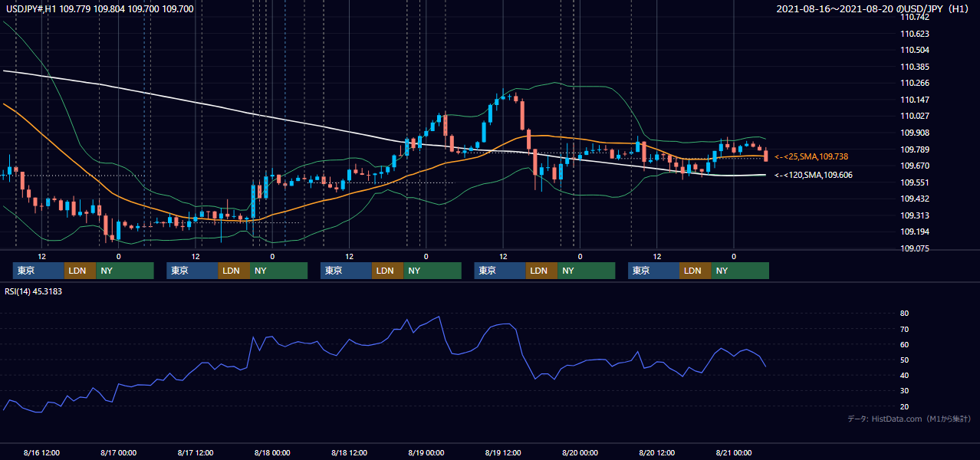This screenshot has height=460, width=980.
Task: Click the 8/18 00:00 time axis label
Action: (272, 452)
